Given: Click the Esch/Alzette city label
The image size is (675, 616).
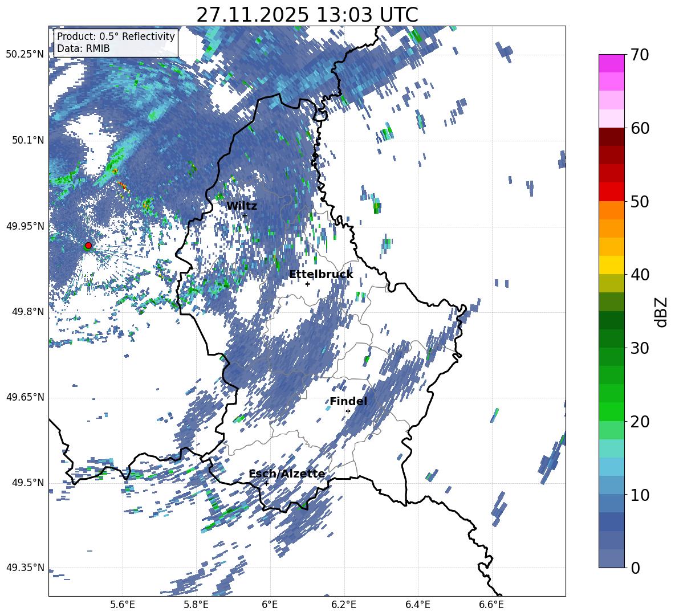Looking at the screenshot, I should [287, 474].
